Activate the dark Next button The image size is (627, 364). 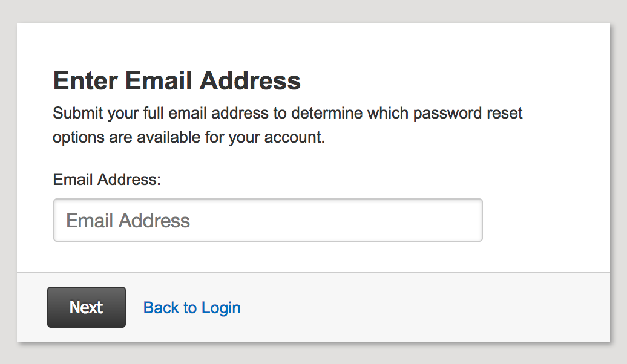[x=86, y=307]
